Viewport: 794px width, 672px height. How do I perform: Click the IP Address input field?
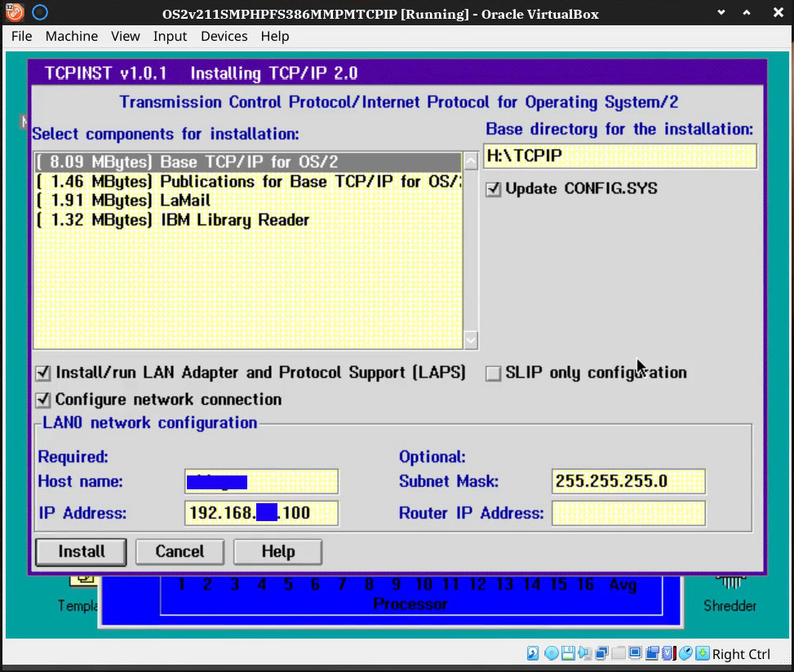point(261,513)
